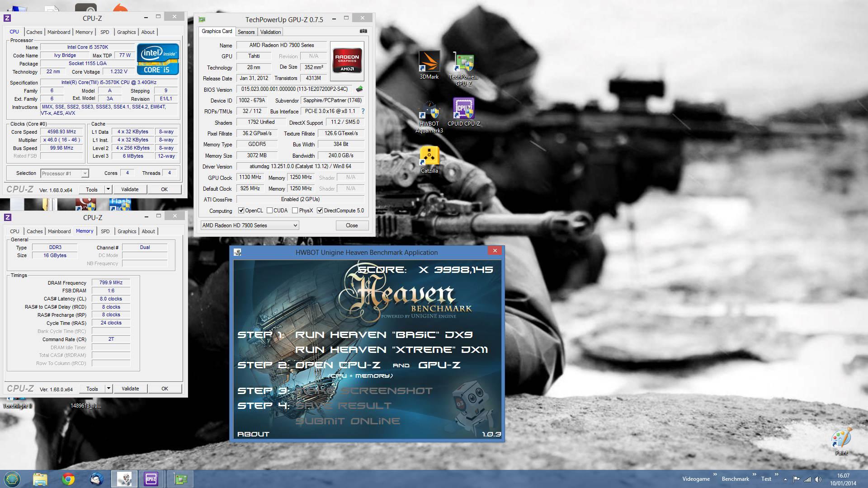
Task: Expand the Videogame toolbar chevron on taskbar
Action: pos(715,474)
